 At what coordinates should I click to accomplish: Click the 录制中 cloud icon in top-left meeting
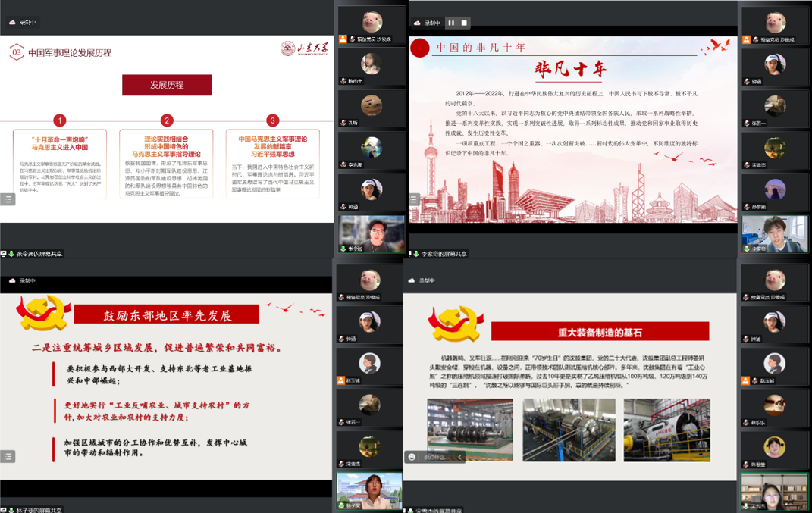[x=12, y=23]
